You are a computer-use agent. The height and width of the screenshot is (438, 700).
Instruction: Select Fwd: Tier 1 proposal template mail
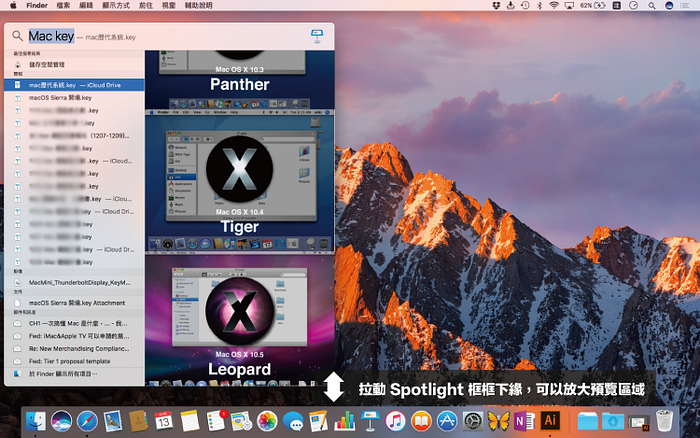(74, 361)
